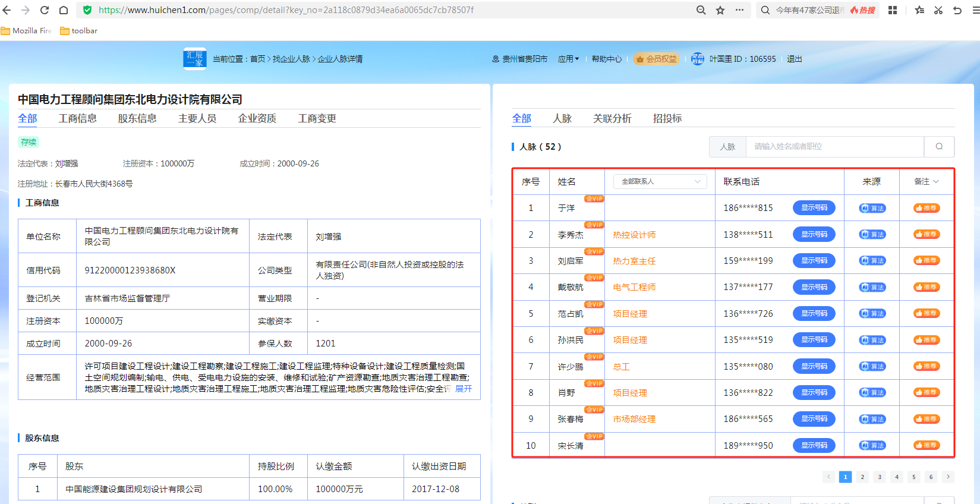Expand 经营范围 text with 展开

point(464,389)
